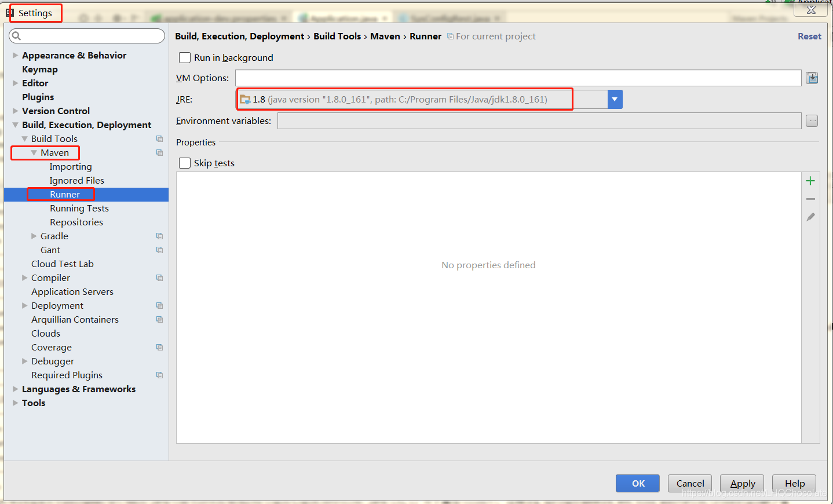Screen dimensions: 833x504
Task: Click the Help button
Action: point(794,484)
